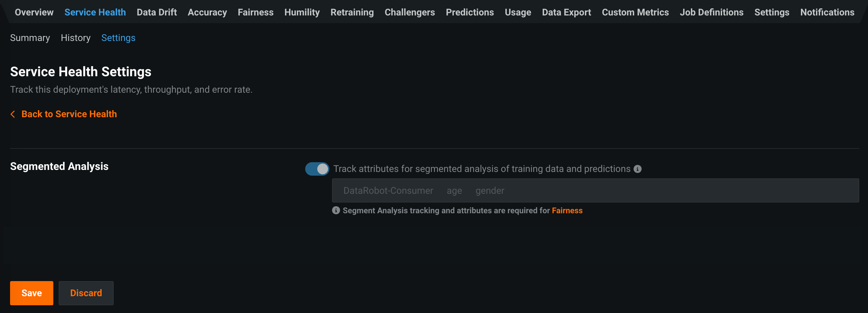Switch to the Accuracy tab

[x=207, y=12]
